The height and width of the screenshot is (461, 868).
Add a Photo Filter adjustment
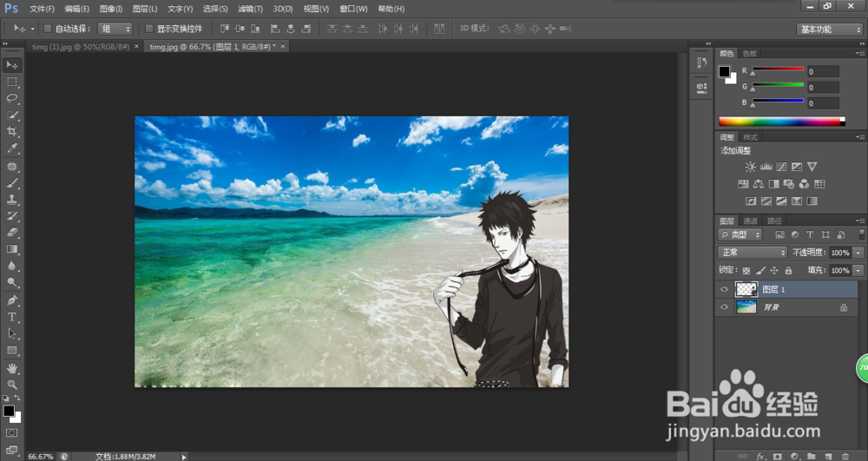click(x=789, y=184)
